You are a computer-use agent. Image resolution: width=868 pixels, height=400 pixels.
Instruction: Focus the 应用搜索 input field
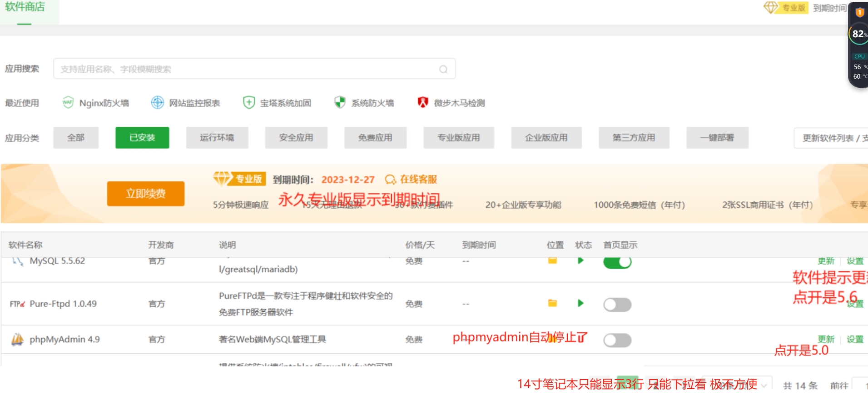[x=254, y=69]
